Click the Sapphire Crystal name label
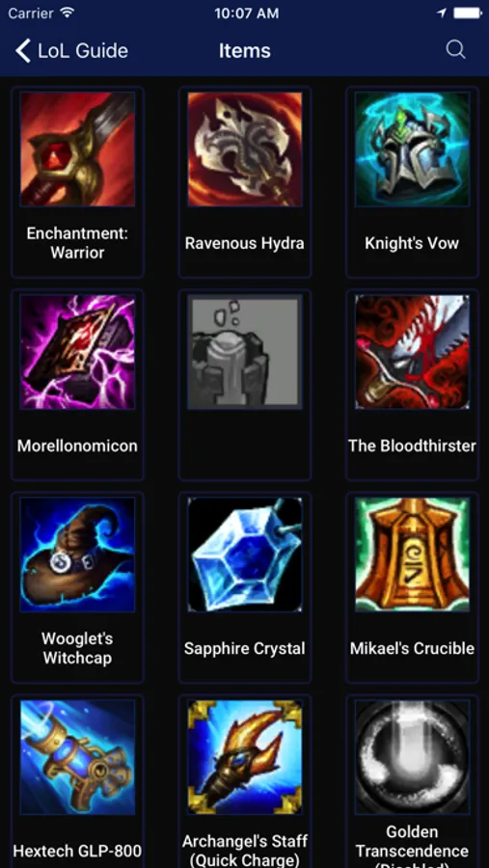This screenshot has width=489, height=868. coord(245,648)
